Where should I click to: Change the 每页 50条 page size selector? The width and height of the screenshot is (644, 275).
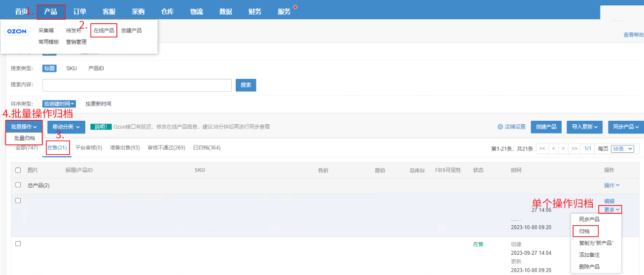pyautogui.click(x=622, y=148)
